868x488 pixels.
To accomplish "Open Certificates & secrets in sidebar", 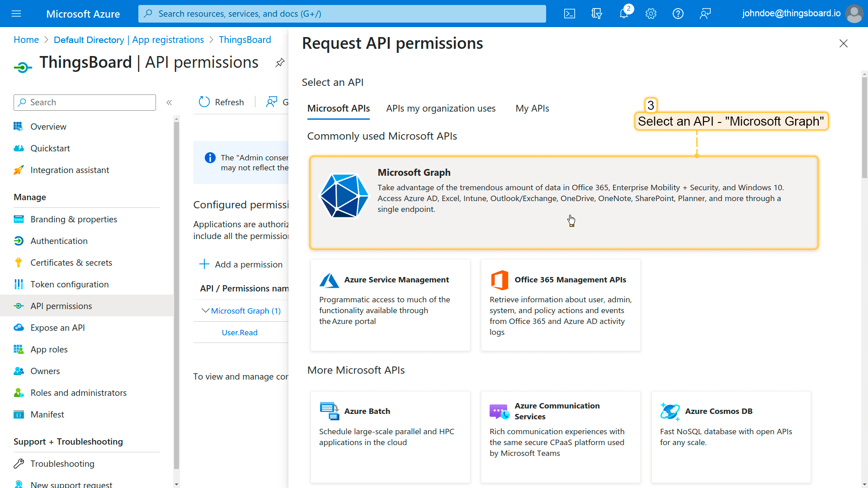I will (71, 263).
